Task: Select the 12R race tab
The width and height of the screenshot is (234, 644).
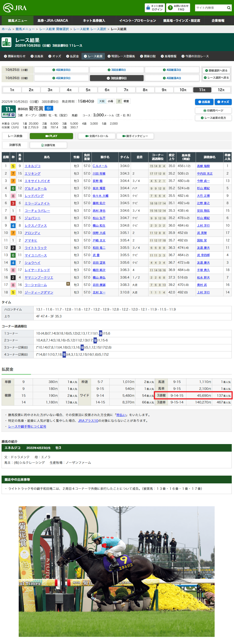Action: (x=221, y=90)
